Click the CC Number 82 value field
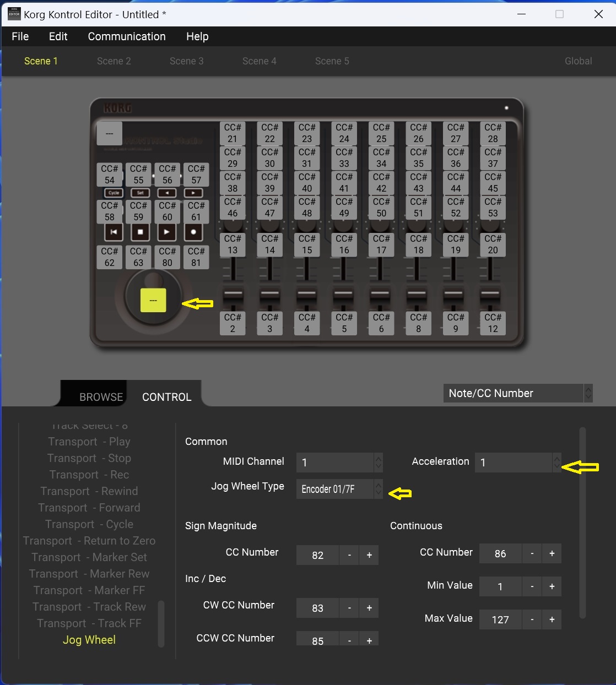The width and height of the screenshot is (616, 685). [317, 555]
